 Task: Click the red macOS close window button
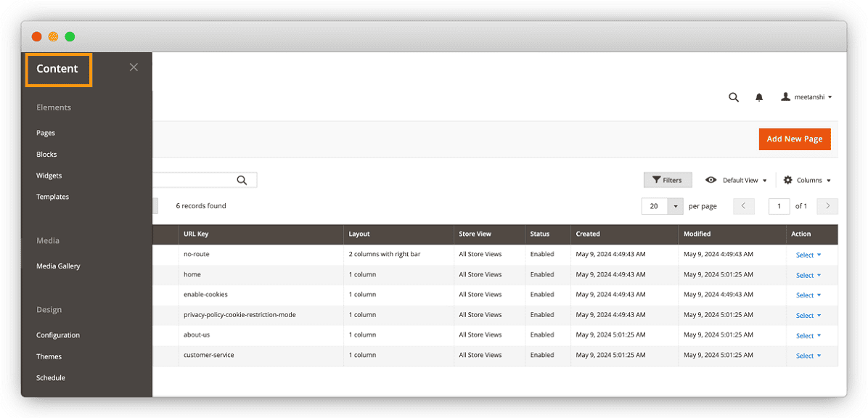pos(36,37)
